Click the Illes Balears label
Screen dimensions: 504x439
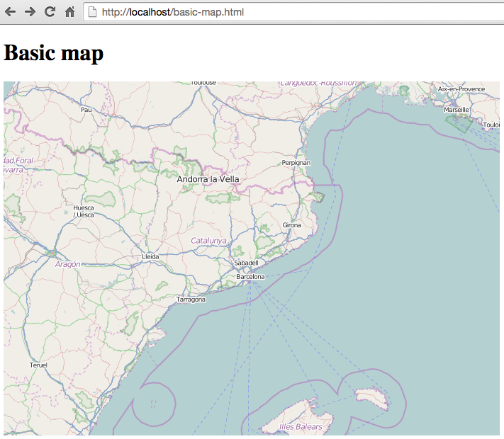coord(301,426)
